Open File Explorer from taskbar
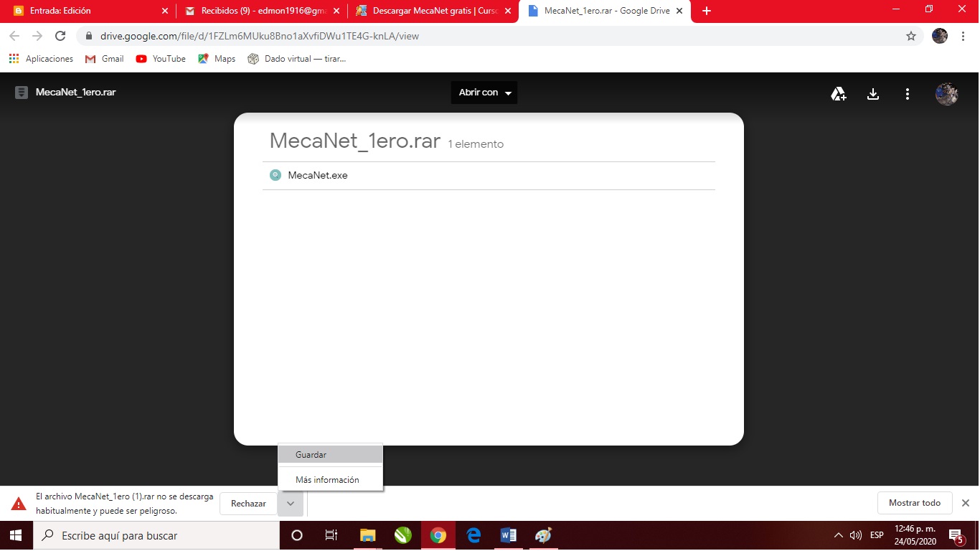This screenshot has height=551, width=980. [x=367, y=535]
